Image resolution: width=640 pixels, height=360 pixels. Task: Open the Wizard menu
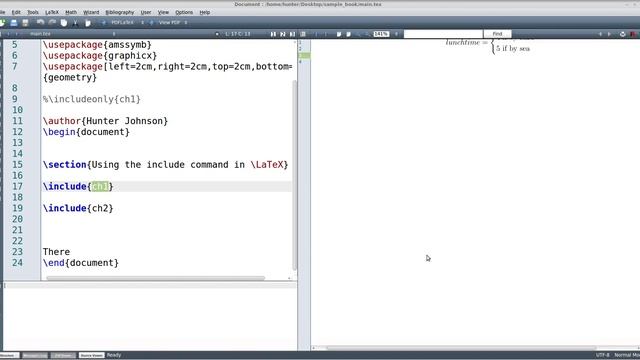(91, 12)
